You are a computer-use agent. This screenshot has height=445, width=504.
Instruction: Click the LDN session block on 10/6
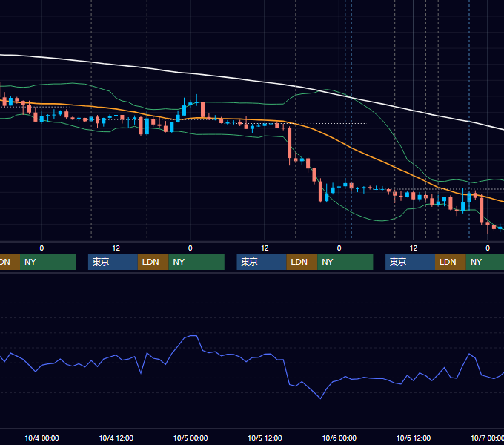click(x=451, y=262)
